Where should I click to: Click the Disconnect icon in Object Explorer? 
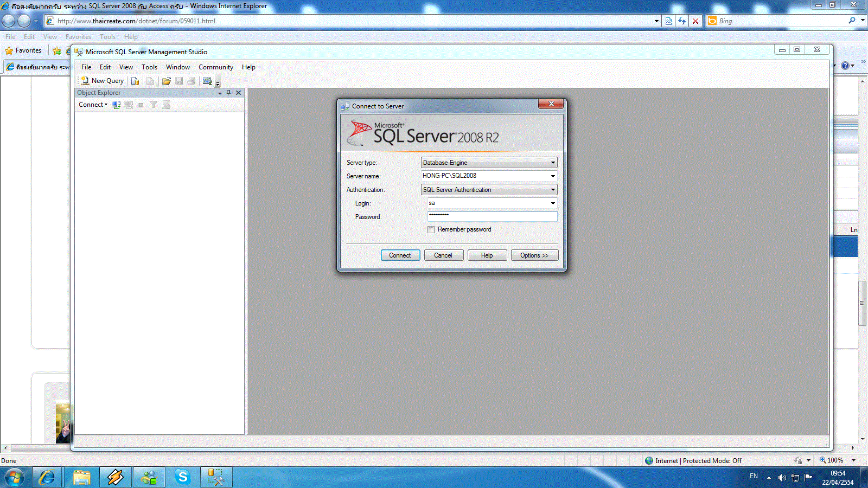tap(129, 105)
